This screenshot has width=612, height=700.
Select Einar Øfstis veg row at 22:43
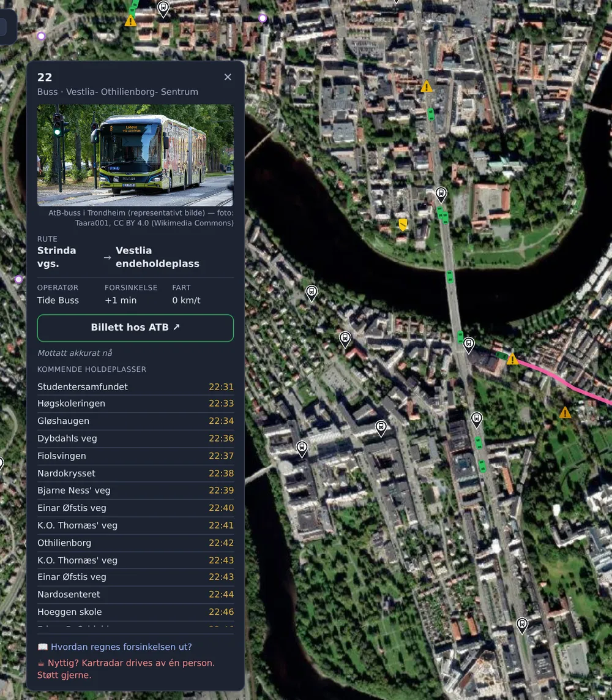click(135, 578)
